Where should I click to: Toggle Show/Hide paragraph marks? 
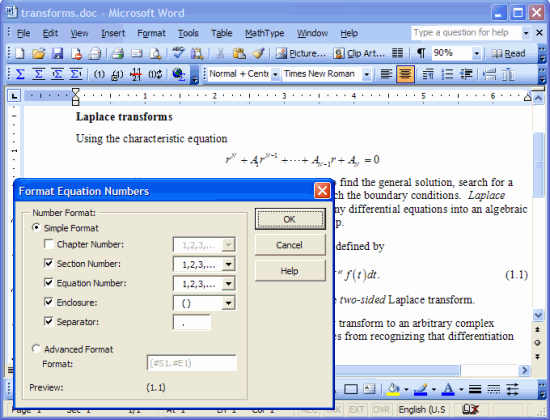[x=421, y=53]
